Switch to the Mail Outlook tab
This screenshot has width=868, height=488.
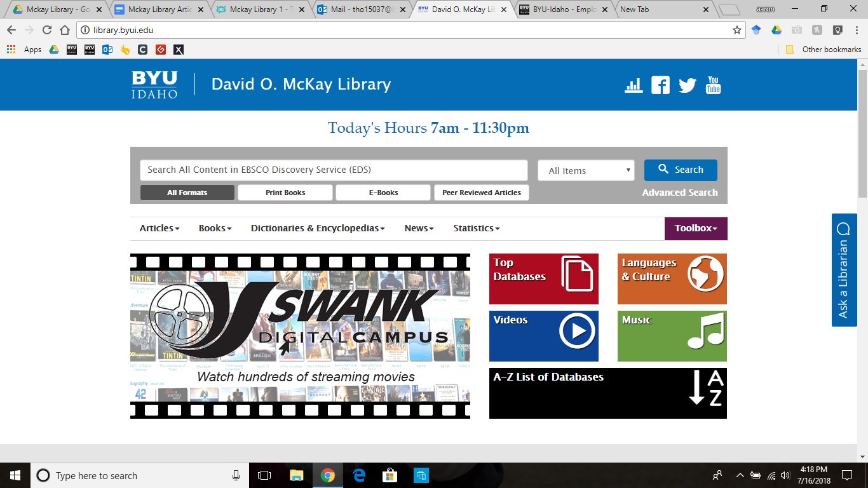pos(362,10)
